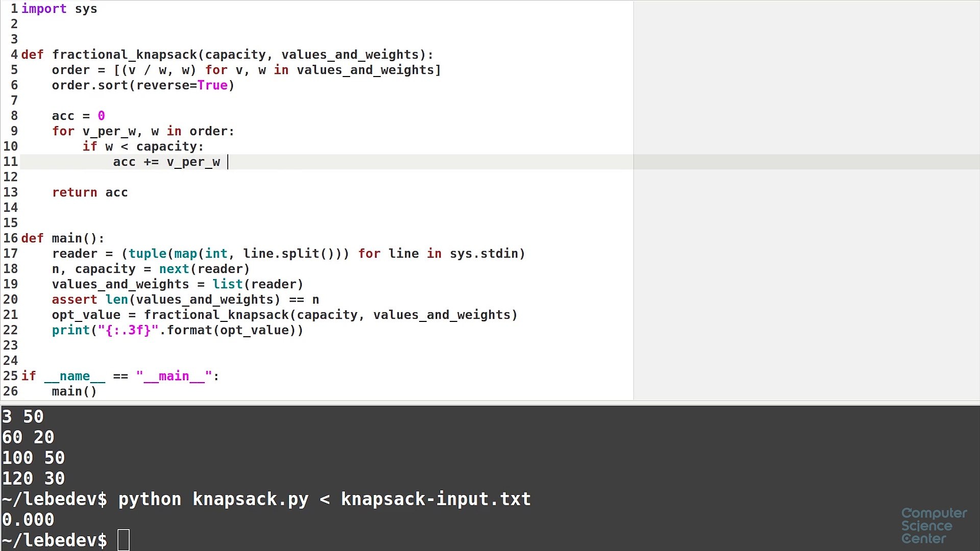Click terminal output line '3 50'
Image resolution: width=980 pixels, height=551 pixels.
[23, 417]
